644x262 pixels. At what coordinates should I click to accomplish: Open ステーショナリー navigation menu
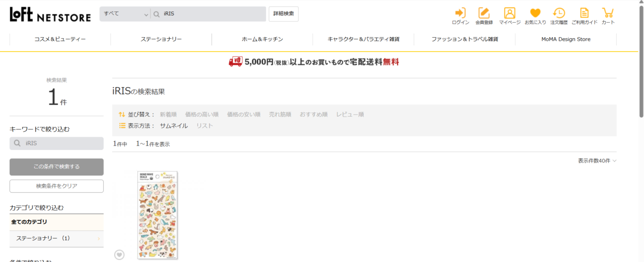click(161, 39)
